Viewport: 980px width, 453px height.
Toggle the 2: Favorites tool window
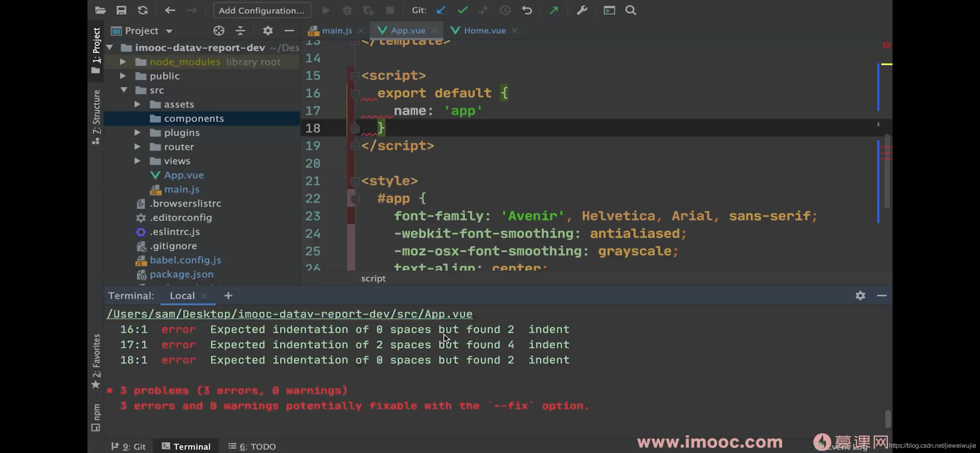pyautogui.click(x=96, y=361)
